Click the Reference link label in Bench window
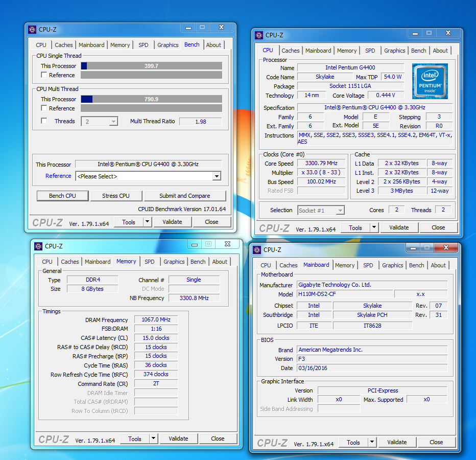 pyautogui.click(x=58, y=176)
